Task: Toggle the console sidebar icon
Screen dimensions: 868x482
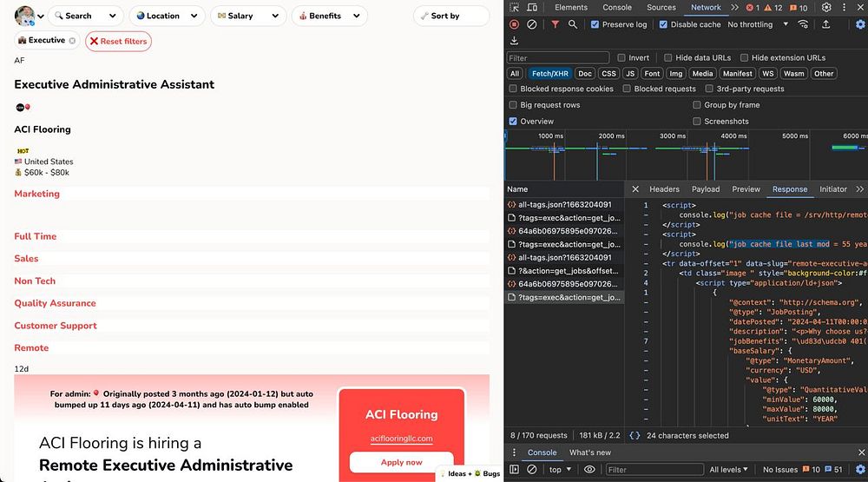Action: point(514,469)
